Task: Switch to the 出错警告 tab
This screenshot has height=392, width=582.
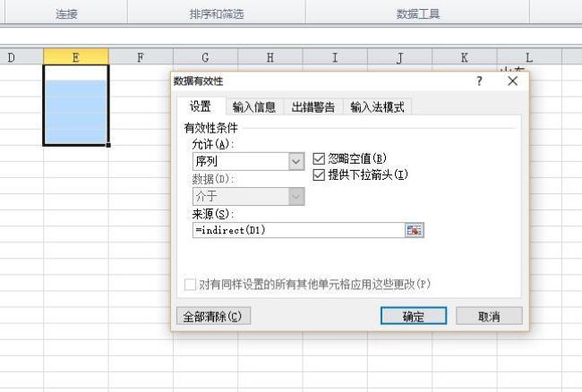Action: (313, 107)
